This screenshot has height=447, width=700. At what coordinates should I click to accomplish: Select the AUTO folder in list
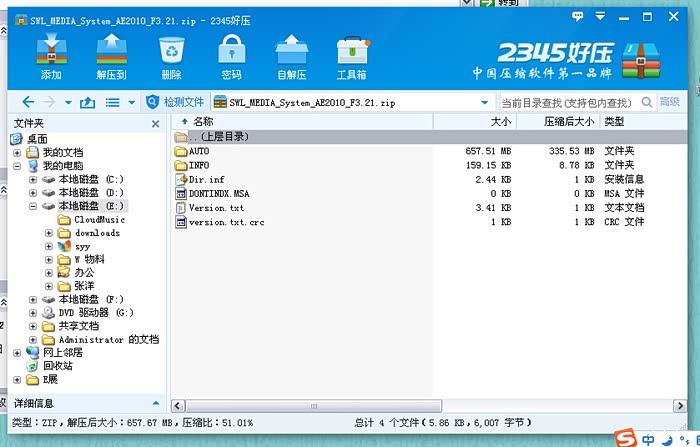[x=198, y=151]
